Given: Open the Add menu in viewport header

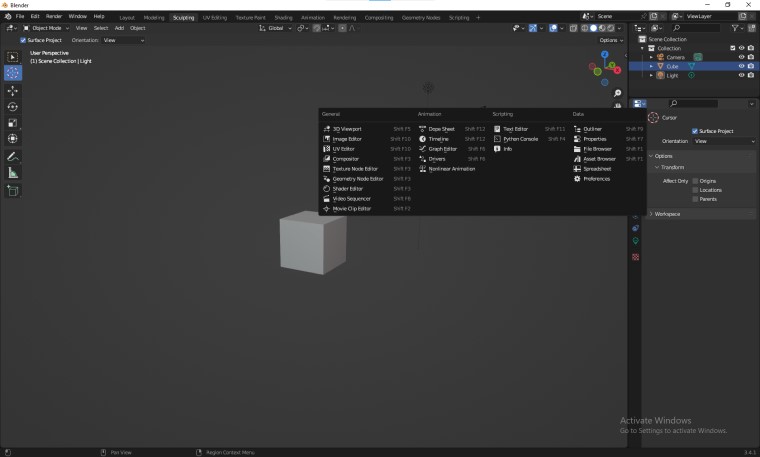Looking at the screenshot, I should (119, 28).
